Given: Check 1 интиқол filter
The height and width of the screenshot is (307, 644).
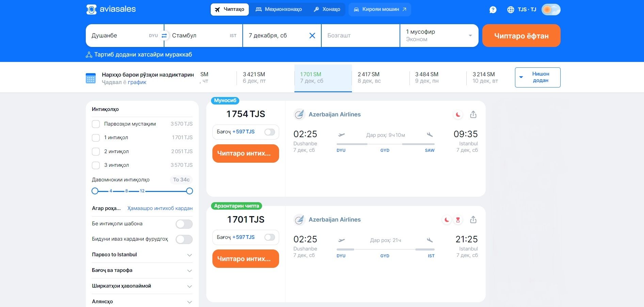Looking at the screenshot, I should pos(96,138).
